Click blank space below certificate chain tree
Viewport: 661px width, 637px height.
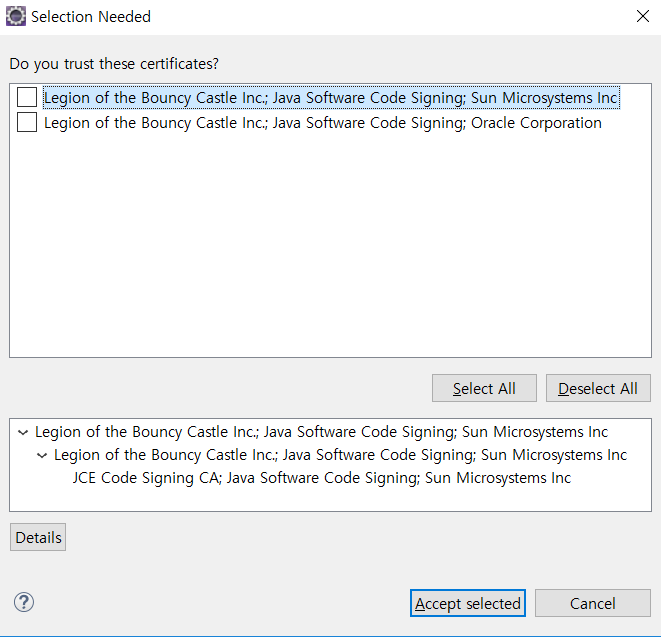coord(330,500)
